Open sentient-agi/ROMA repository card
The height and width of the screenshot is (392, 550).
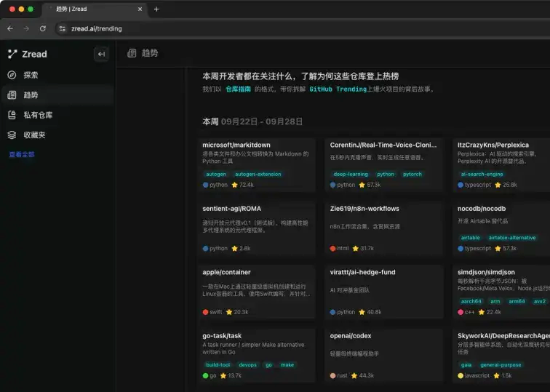click(256, 228)
